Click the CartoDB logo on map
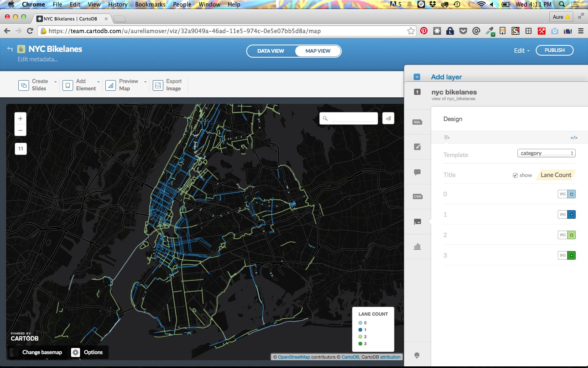Image resolution: width=588 pixels, height=368 pixels. pyautogui.click(x=24, y=337)
